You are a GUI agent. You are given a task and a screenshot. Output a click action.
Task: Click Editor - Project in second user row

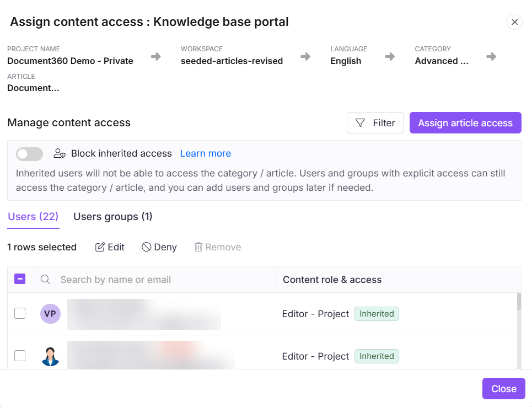(315, 356)
